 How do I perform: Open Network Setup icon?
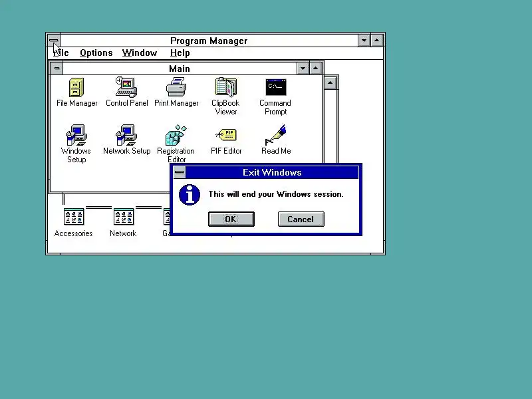click(126, 135)
